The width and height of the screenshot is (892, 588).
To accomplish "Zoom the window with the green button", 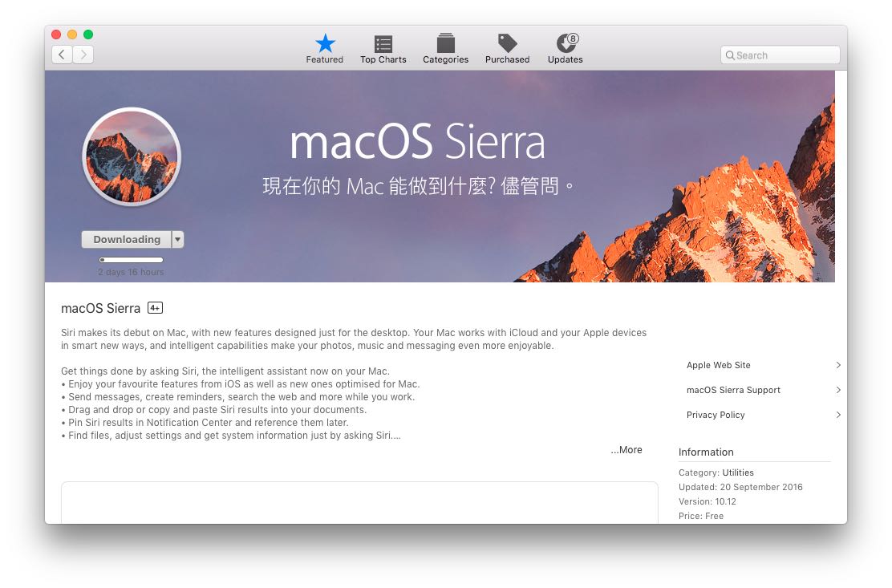I will [88, 34].
